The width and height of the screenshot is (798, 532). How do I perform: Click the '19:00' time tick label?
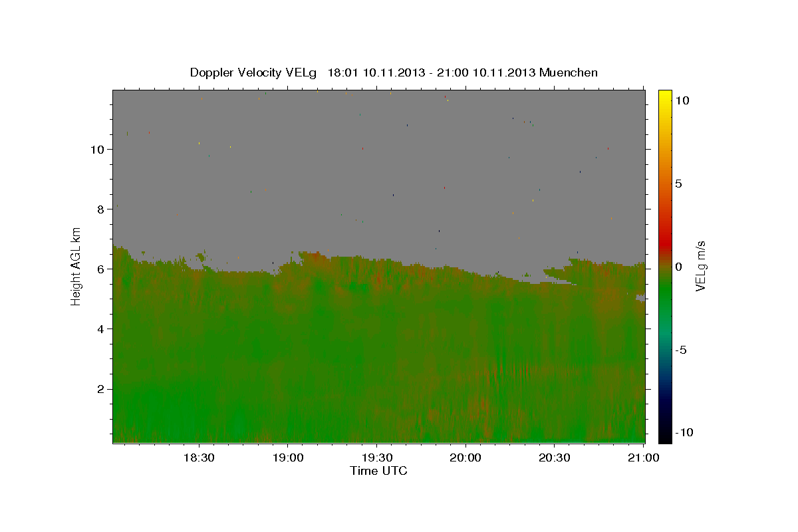pyautogui.click(x=287, y=458)
